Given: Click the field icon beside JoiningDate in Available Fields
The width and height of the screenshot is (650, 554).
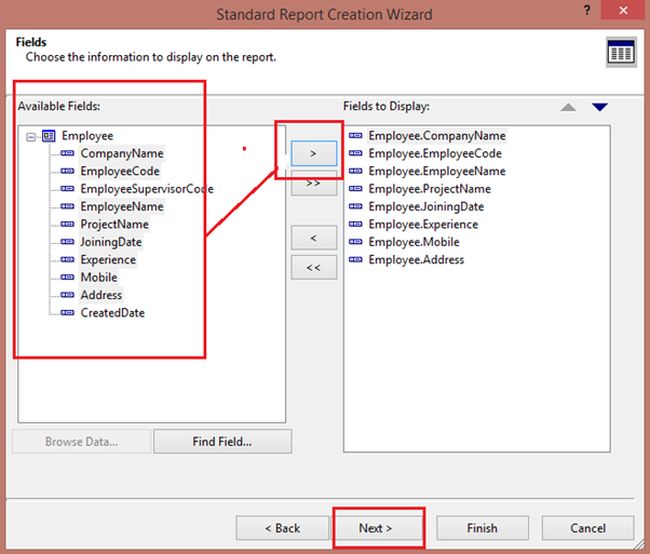Looking at the screenshot, I should 67,242.
